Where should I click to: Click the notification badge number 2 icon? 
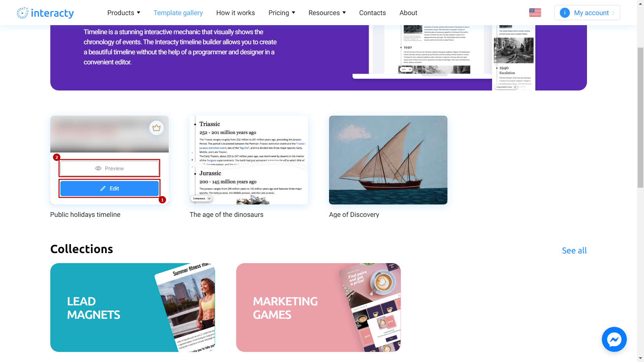(57, 157)
